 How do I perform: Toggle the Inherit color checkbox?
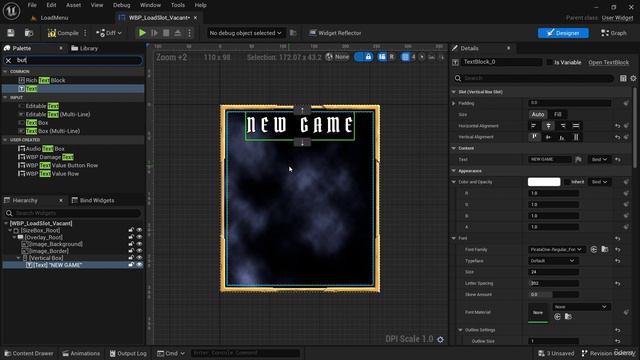(x=567, y=182)
